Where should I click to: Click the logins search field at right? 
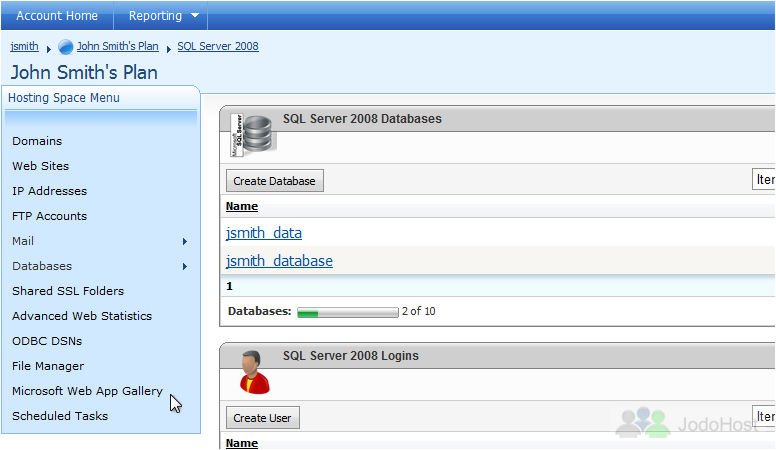(764, 416)
